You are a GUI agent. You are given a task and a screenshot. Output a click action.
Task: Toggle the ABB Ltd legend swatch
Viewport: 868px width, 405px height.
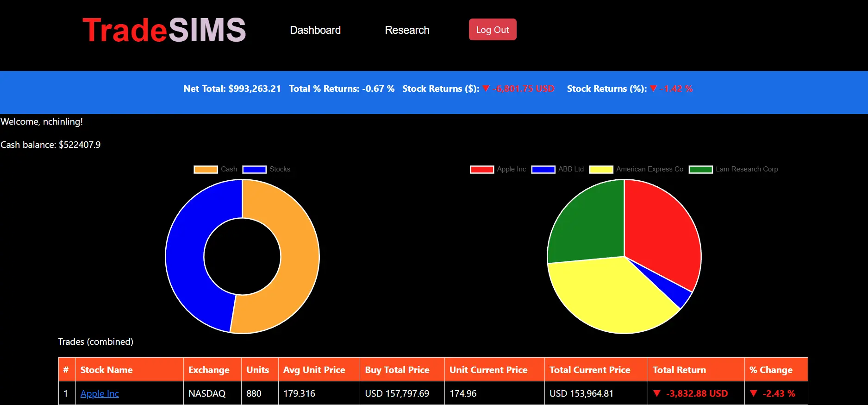[543, 169]
